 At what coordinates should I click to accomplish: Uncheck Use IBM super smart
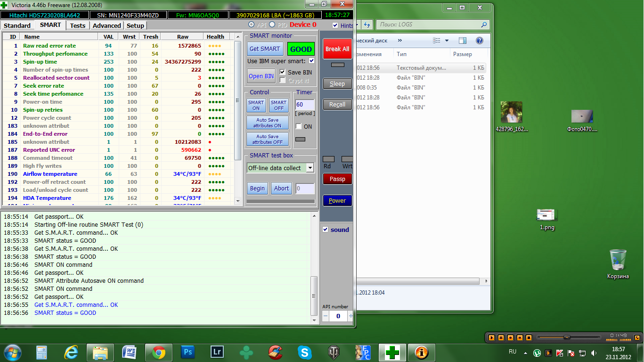[x=311, y=61]
